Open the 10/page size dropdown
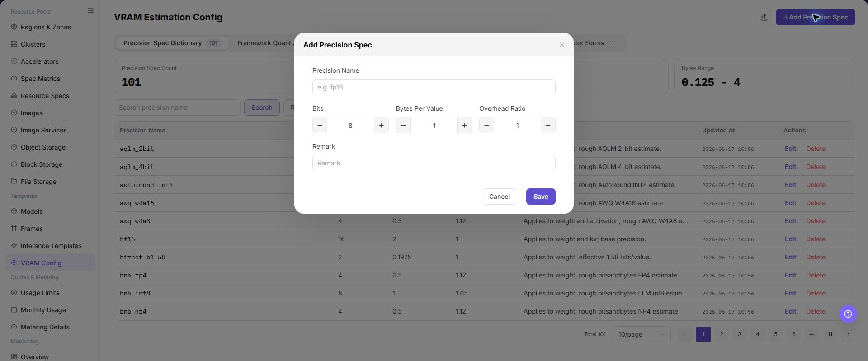The width and height of the screenshot is (868, 361). [642, 334]
